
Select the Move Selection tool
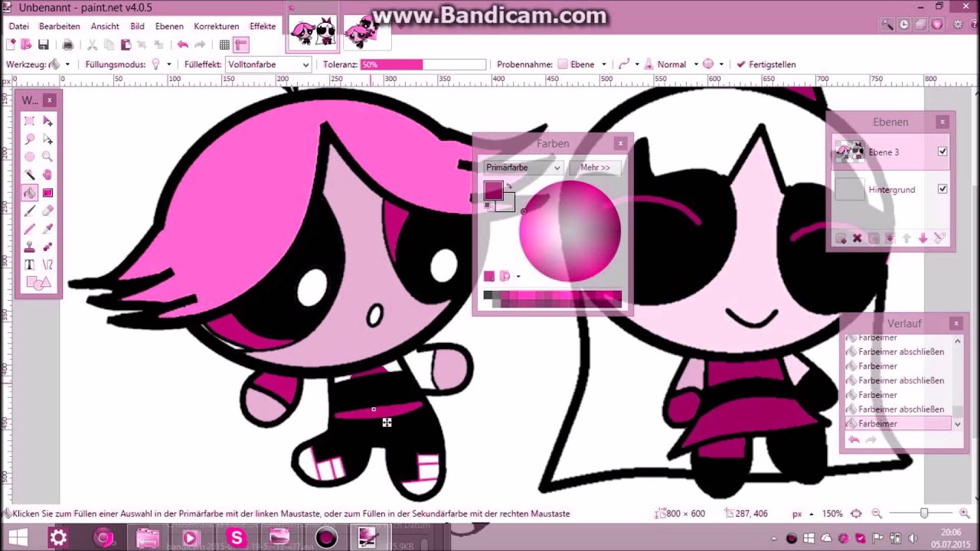tap(47, 139)
